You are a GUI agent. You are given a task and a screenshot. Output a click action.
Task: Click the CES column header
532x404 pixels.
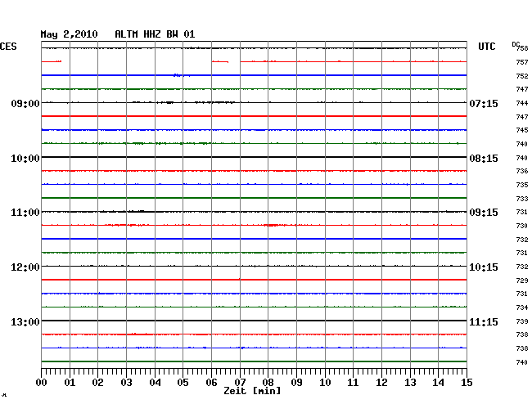coord(8,47)
